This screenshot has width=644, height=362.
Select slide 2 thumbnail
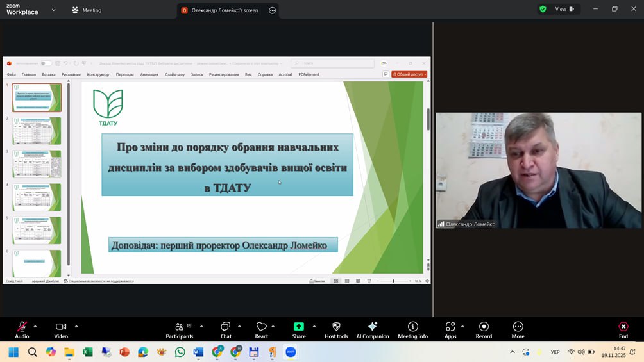coord(37,131)
